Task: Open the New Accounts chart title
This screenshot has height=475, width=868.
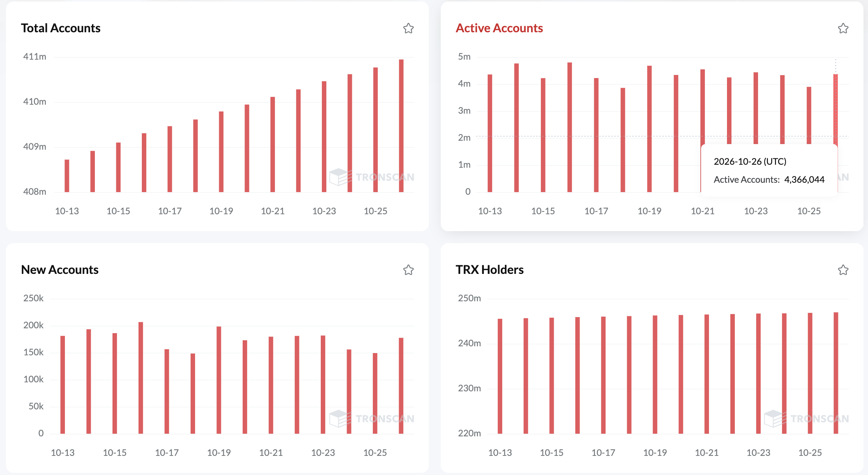Action: pos(60,270)
